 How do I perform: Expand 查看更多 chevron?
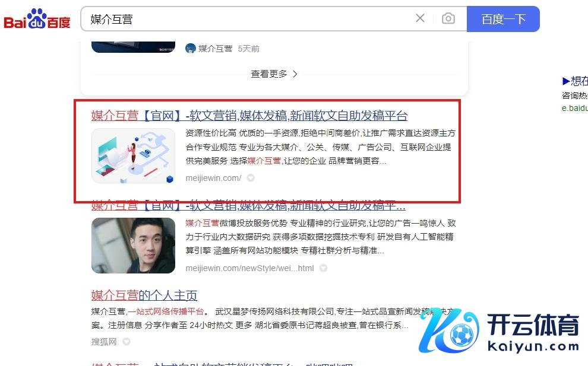(274, 74)
